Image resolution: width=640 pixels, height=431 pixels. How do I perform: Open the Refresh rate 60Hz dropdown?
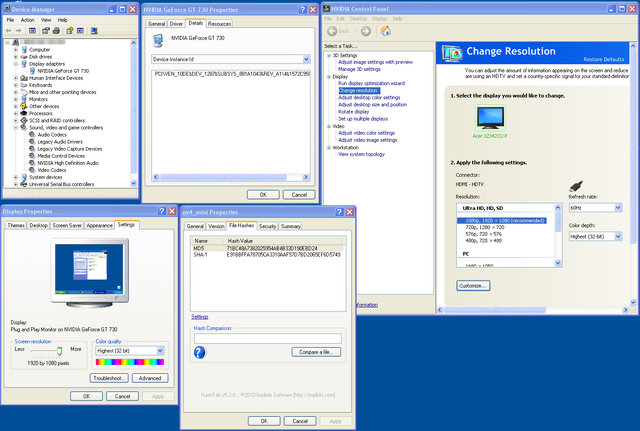pyautogui.click(x=618, y=208)
